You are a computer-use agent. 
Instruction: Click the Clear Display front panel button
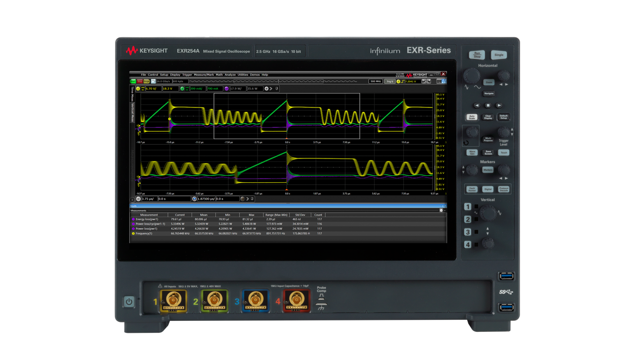pos(488,117)
